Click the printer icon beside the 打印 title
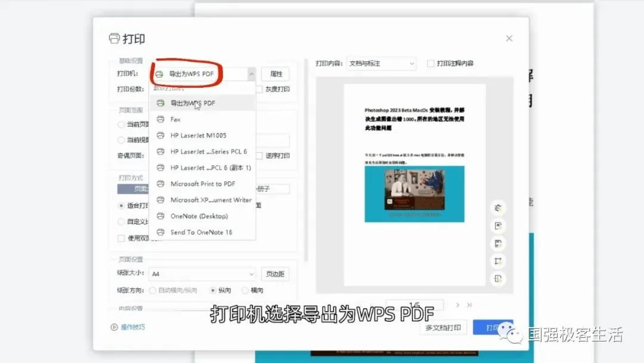The height and width of the screenshot is (363, 644). [114, 38]
